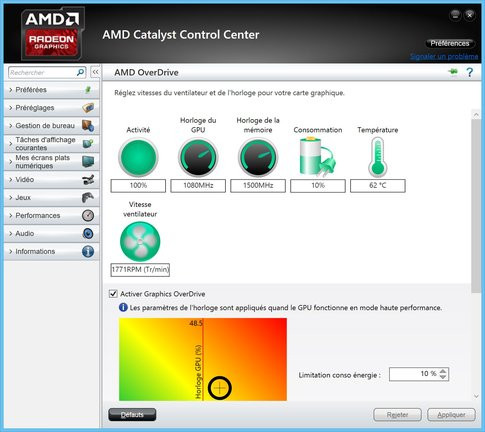Expand Mes écrans plats numériques section
485x432 pixels.
(x=52, y=162)
